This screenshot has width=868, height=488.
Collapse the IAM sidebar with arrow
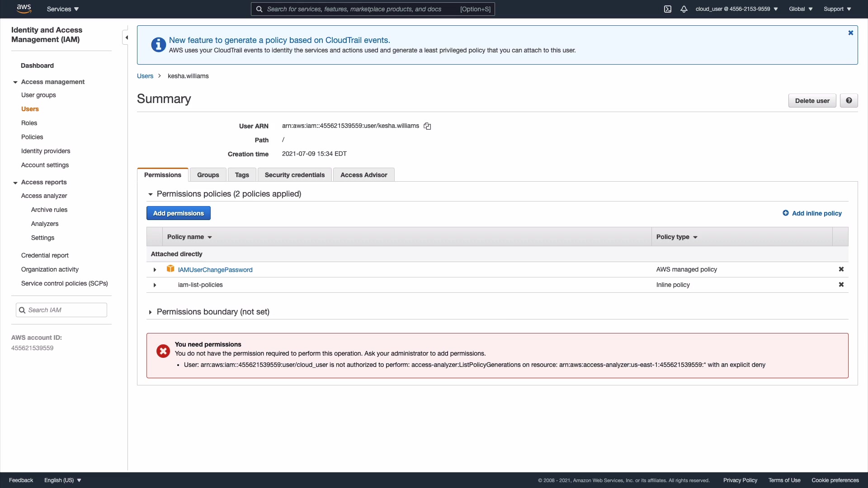[127, 38]
